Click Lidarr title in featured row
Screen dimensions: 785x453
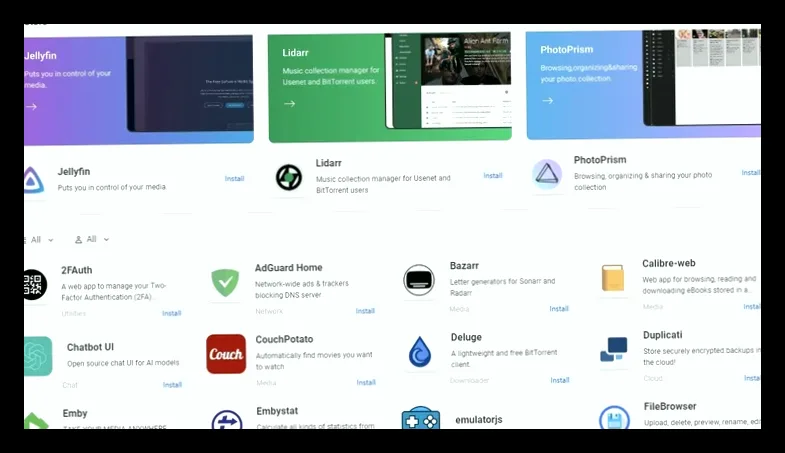tap(328, 163)
